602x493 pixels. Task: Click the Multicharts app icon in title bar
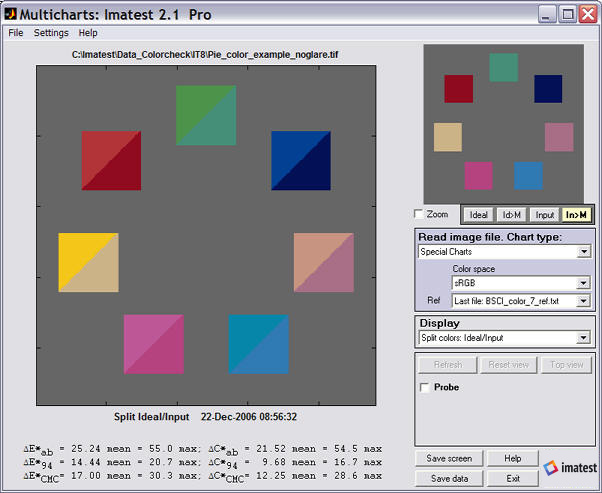[x=10, y=14]
